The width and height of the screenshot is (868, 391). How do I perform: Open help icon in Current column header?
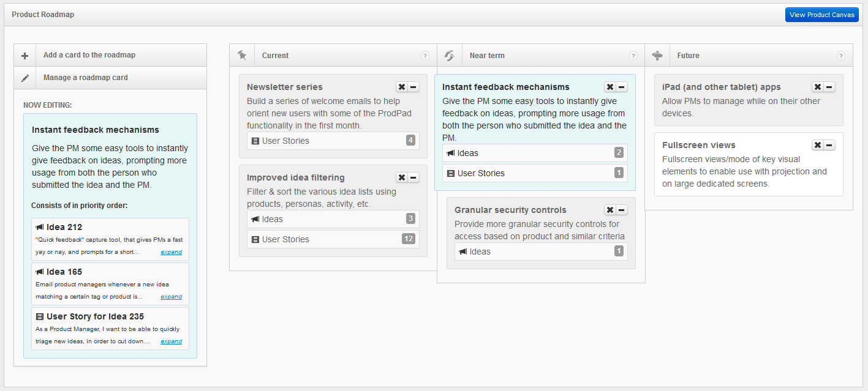coord(425,56)
